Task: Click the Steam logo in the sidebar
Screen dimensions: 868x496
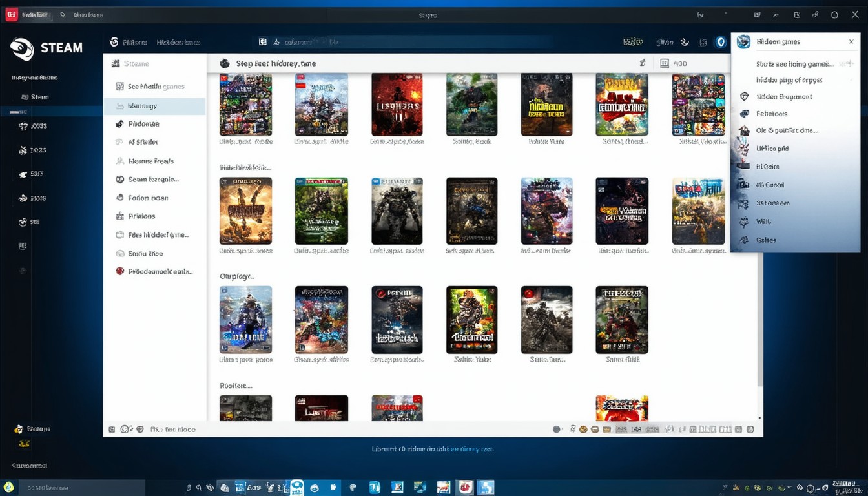Action: 22,48
